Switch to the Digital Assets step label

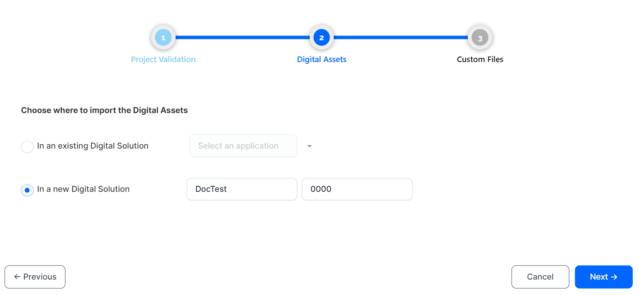pyautogui.click(x=322, y=60)
